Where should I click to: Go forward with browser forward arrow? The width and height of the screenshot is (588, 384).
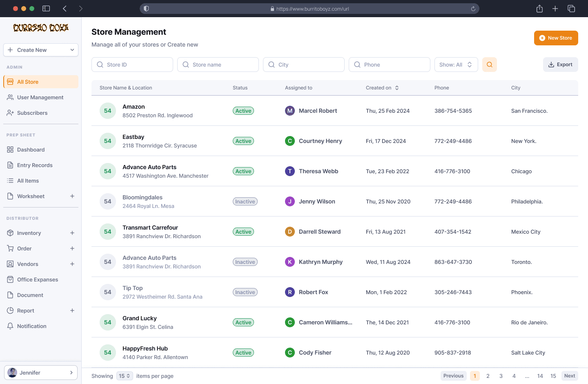click(x=80, y=9)
